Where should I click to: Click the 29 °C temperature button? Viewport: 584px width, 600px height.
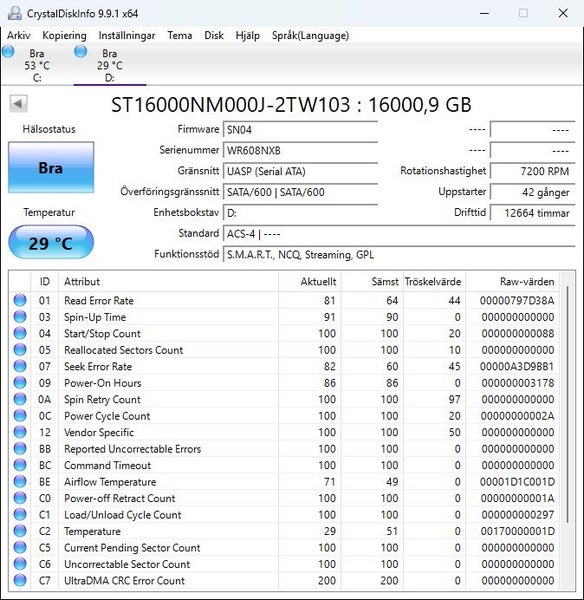(51, 243)
